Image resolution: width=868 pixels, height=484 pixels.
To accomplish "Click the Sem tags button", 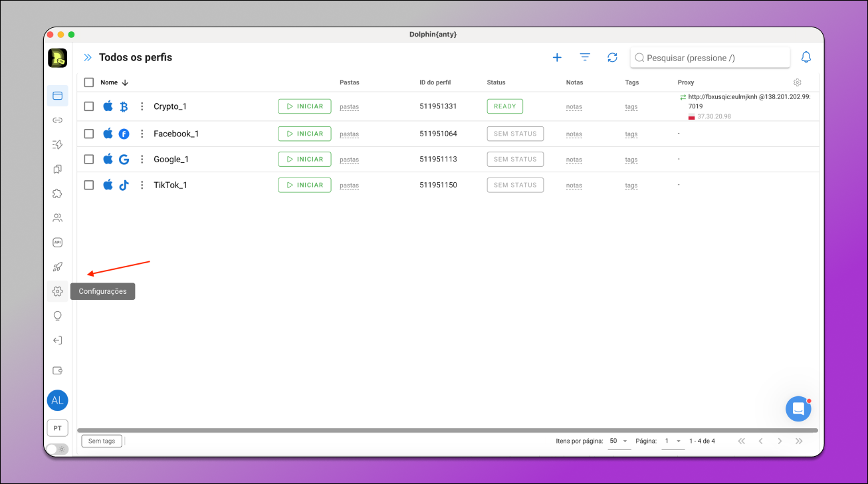I will coord(102,441).
